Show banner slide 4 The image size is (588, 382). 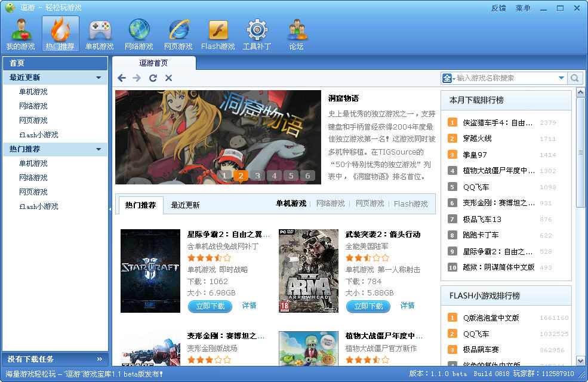pos(274,175)
